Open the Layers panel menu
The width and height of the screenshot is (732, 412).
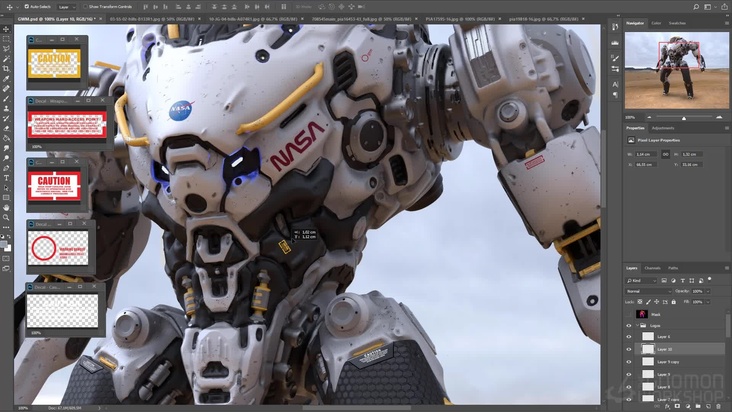[x=727, y=268]
